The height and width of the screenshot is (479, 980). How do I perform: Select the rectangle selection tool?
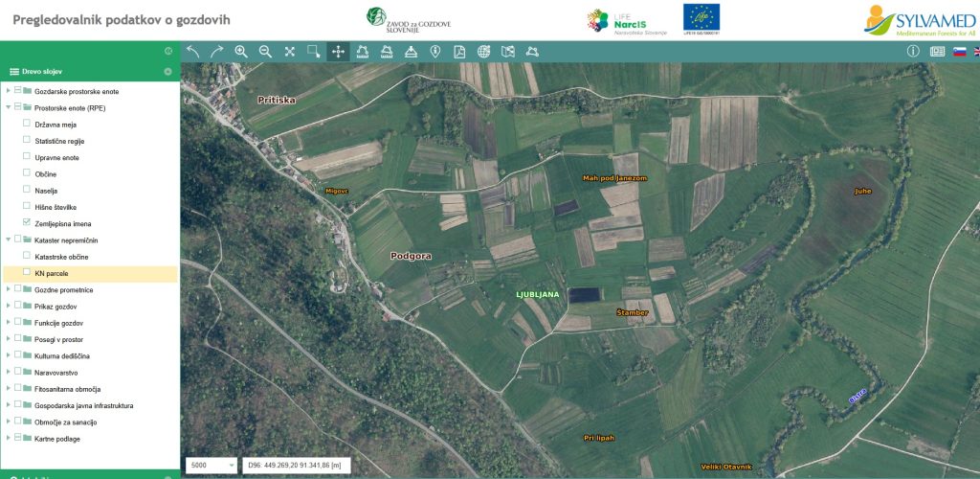pyautogui.click(x=314, y=52)
